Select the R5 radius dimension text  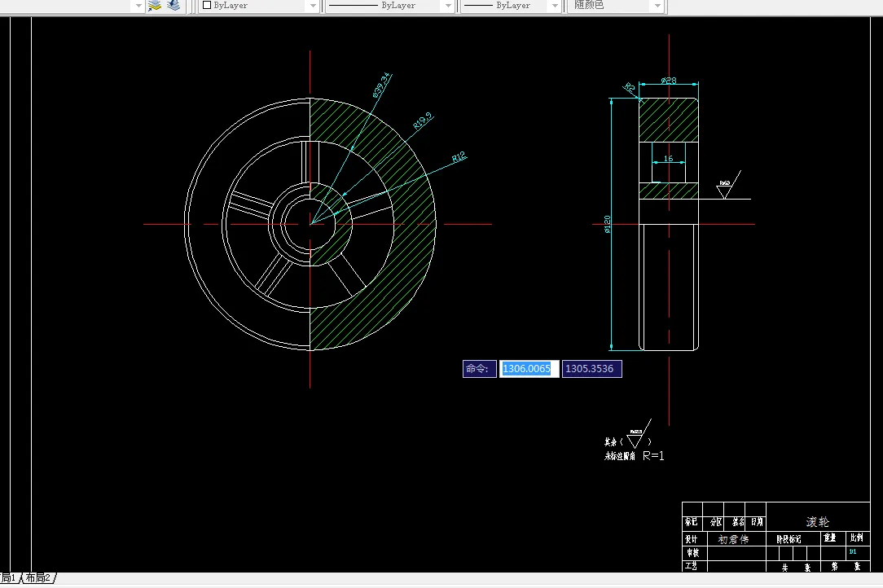(630, 87)
